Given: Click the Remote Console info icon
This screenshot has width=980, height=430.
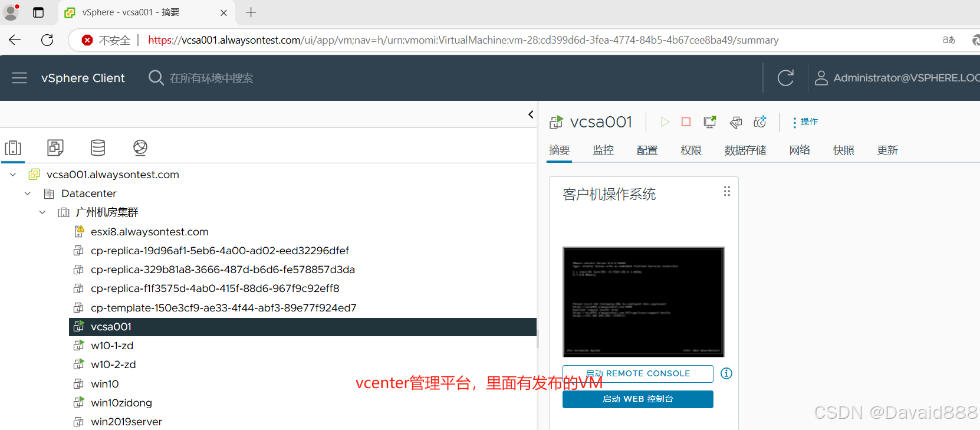Looking at the screenshot, I should (726, 373).
